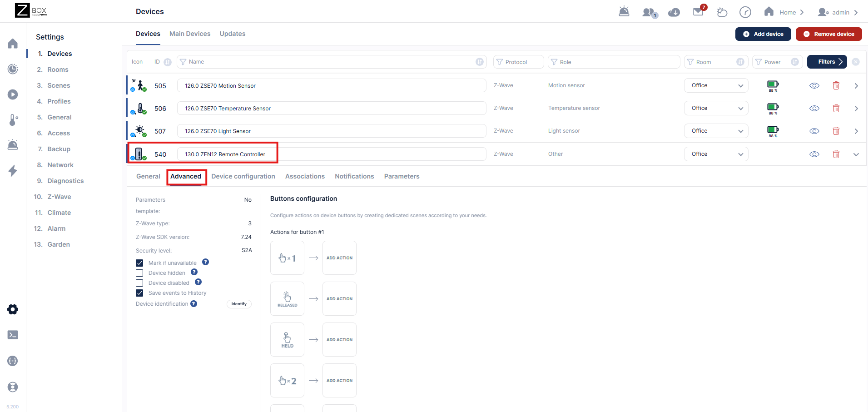Click the weather icon in top bar

tap(722, 12)
